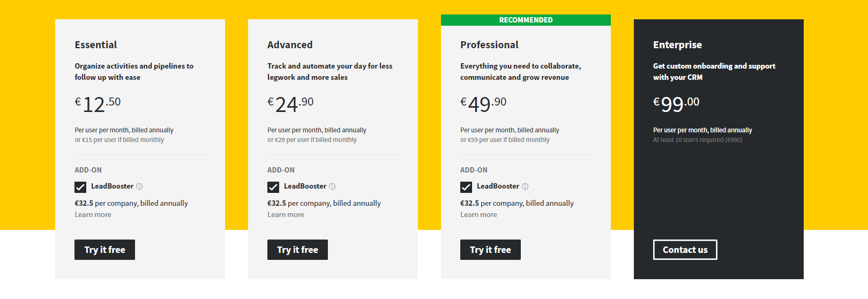Screen dimensions: 868x299
Task: Click the €12.50 Essential price
Action: pyautogui.click(x=98, y=104)
